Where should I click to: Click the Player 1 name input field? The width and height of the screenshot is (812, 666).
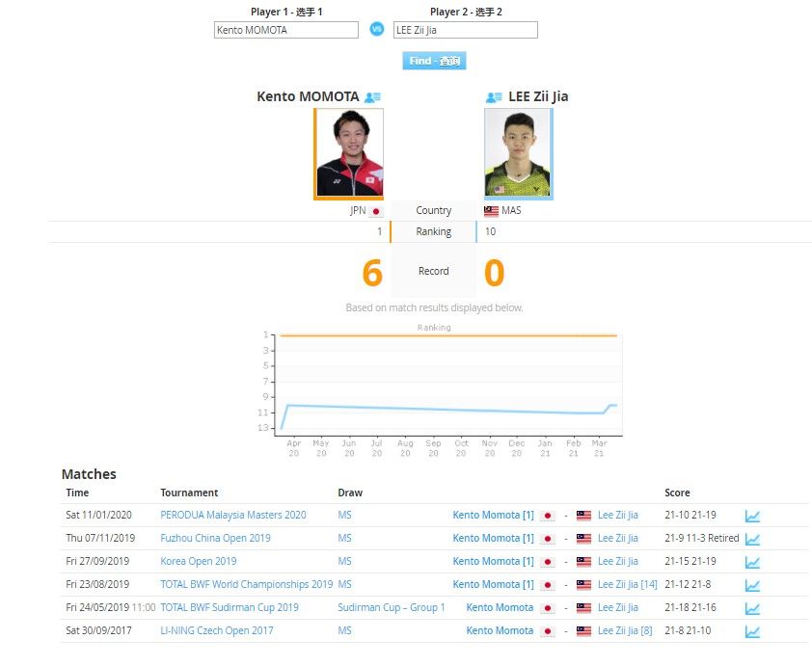click(x=284, y=30)
